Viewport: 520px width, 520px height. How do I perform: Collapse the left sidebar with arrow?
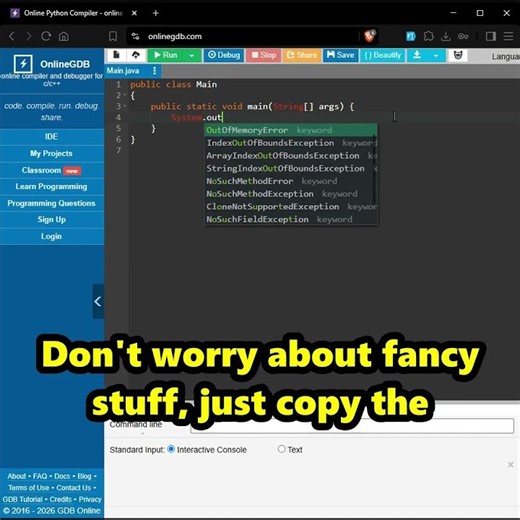(x=98, y=301)
